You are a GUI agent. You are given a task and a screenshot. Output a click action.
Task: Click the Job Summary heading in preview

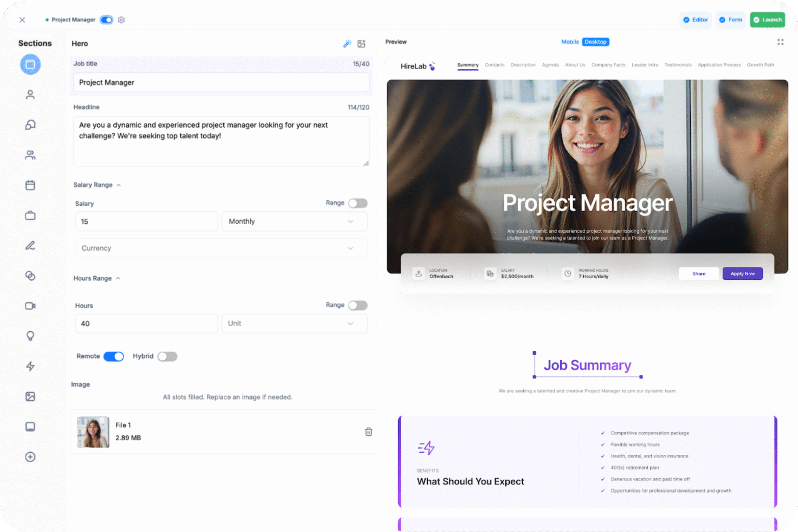[x=587, y=365]
